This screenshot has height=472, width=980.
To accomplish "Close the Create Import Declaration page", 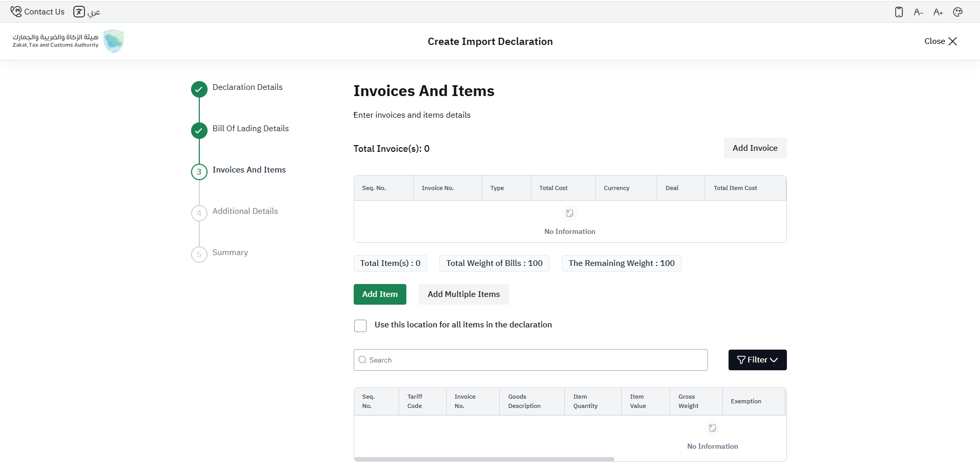I will pos(941,41).
